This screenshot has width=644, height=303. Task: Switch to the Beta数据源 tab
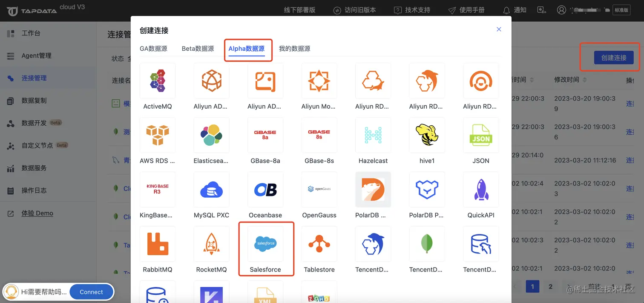click(198, 49)
